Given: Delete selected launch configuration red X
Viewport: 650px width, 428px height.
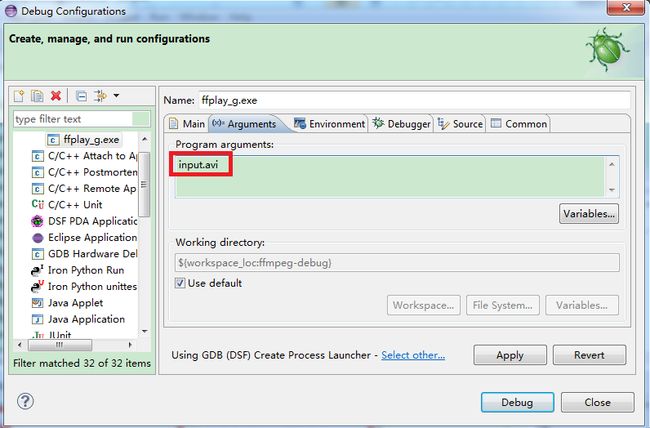Looking at the screenshot, I should [56, 96].
